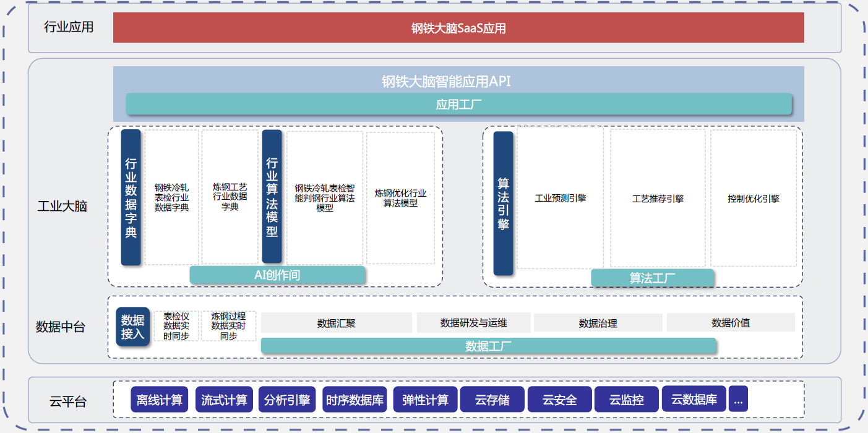The image size is (868, 433).
Task: Click the 算法引擎 vertical block
Action: click(x=503, y=203)
